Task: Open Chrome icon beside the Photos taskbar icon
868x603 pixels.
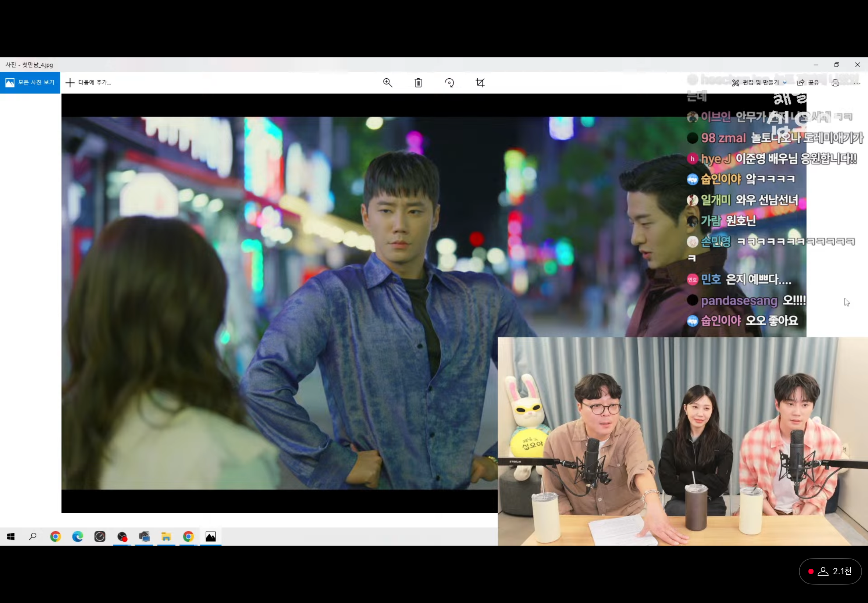Action: [x=188, y=536]
